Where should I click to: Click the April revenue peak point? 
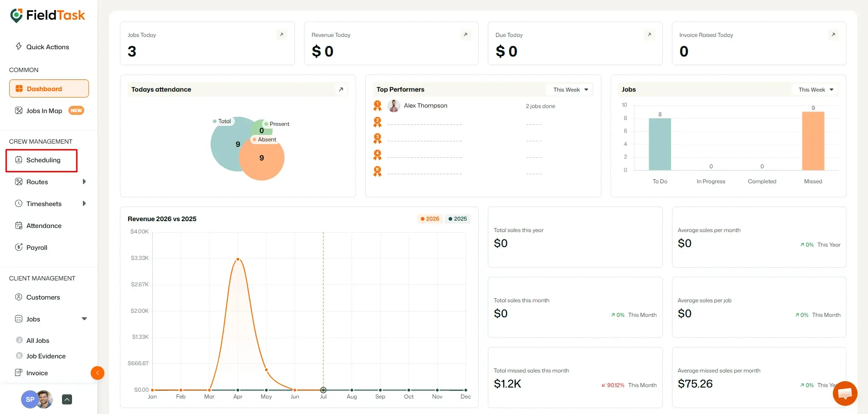pyautogui.click(x=238, y=259)
